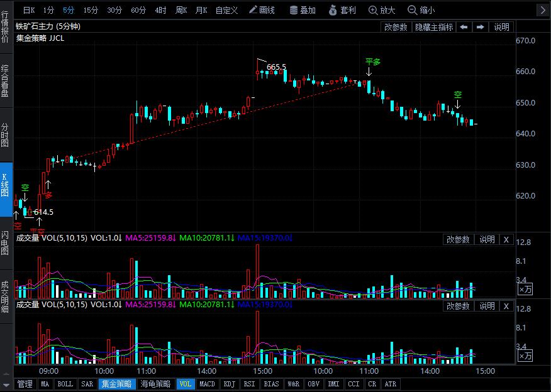Click ×万 unit label in first volume panel
The width and height of the screenshot is (551, 392).
pos(526,289)
